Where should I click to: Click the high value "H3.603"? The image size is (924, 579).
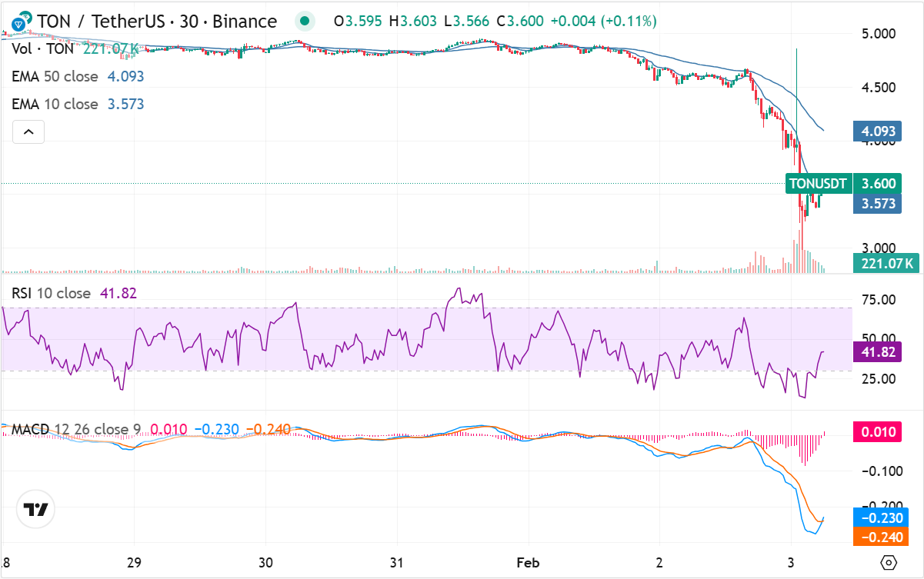coord(413,22)
